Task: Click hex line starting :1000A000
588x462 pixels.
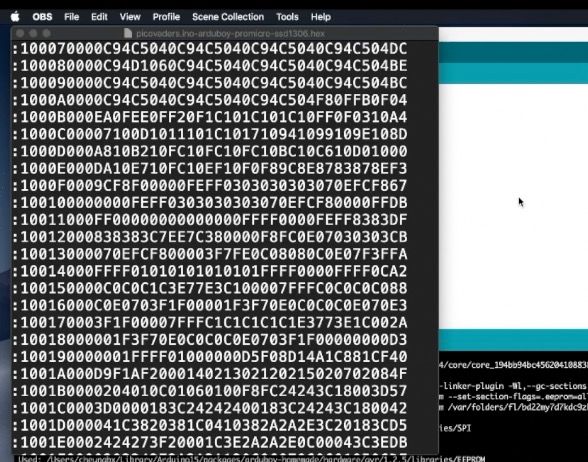Action: pyautogui.click(x=210, y=100)
